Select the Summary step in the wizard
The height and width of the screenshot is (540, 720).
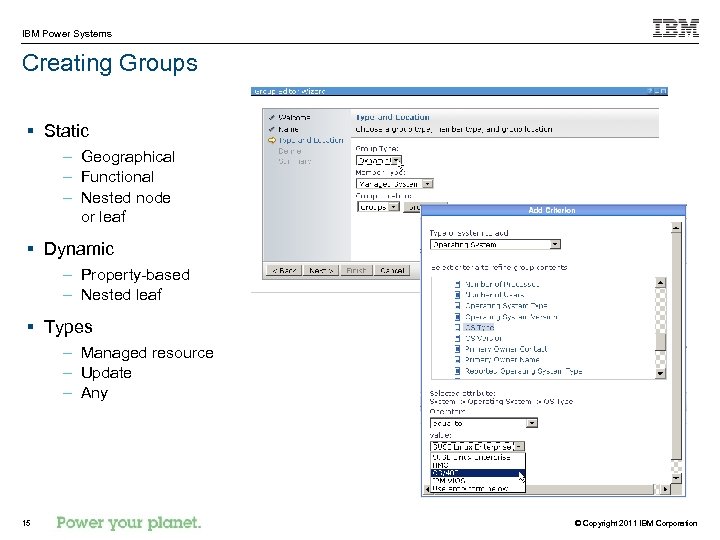point(294,161)
